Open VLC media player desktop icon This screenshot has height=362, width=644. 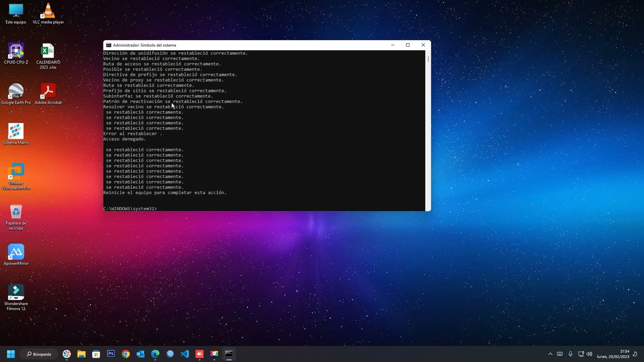pyautogui.click(x=48, y=14)
